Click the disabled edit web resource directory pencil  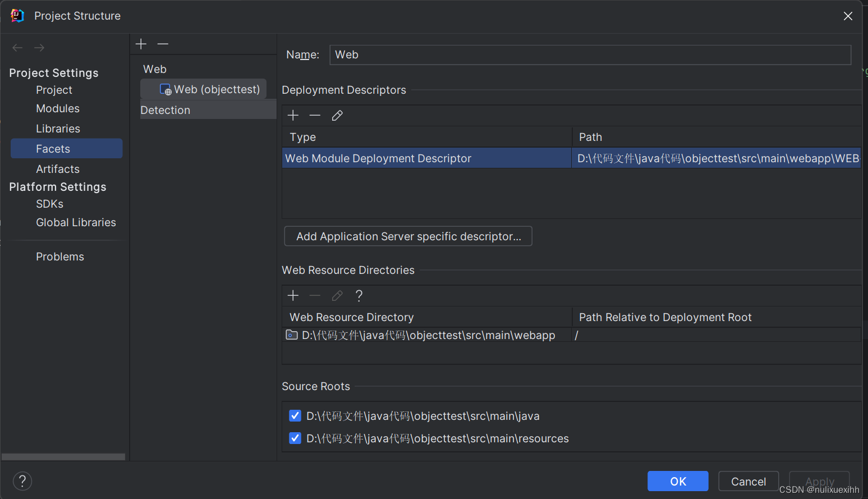337,296
